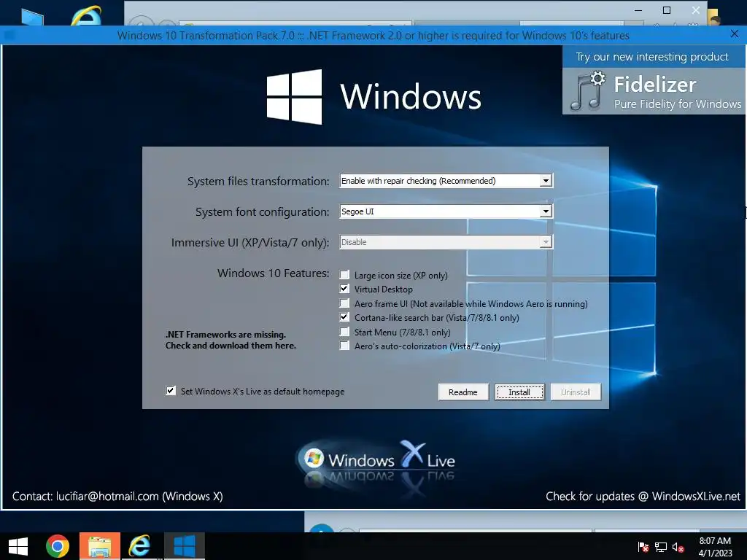The image size is (747, 560).
Task: Close the Transformation Pack title bar
Action: point(734,34)
